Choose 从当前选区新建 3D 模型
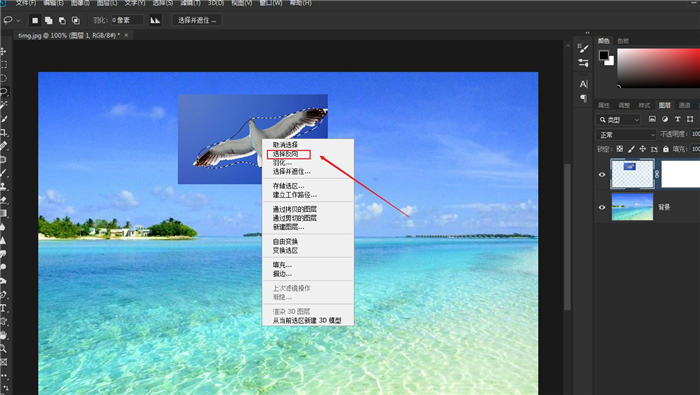 pos(308,320)
